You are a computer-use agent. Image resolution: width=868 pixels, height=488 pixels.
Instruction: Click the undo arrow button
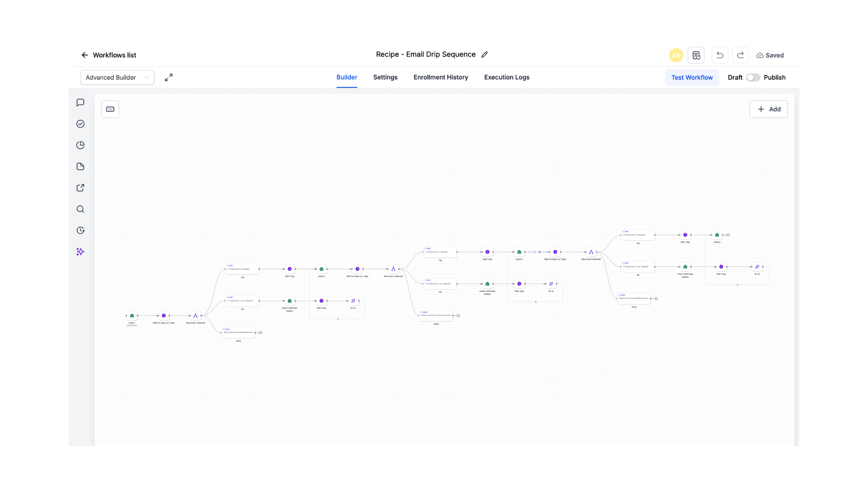[x=720, y=55]
